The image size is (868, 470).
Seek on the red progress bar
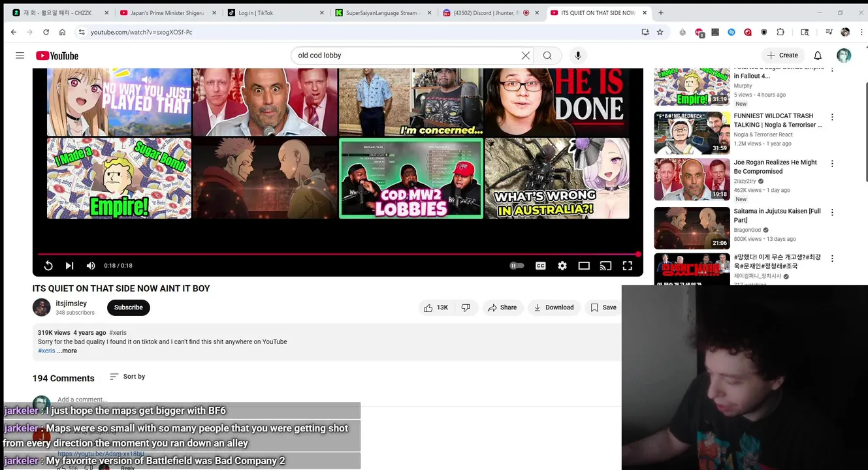click(338, 254)
